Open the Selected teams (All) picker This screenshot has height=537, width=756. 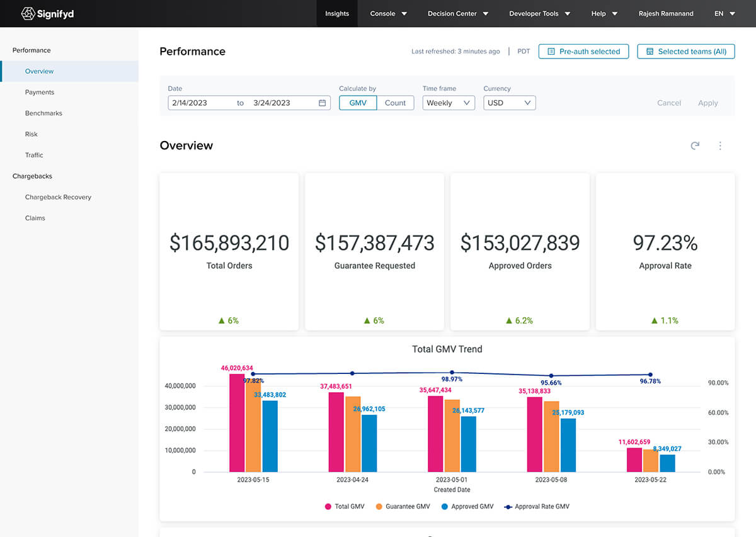tap(685, 51)
